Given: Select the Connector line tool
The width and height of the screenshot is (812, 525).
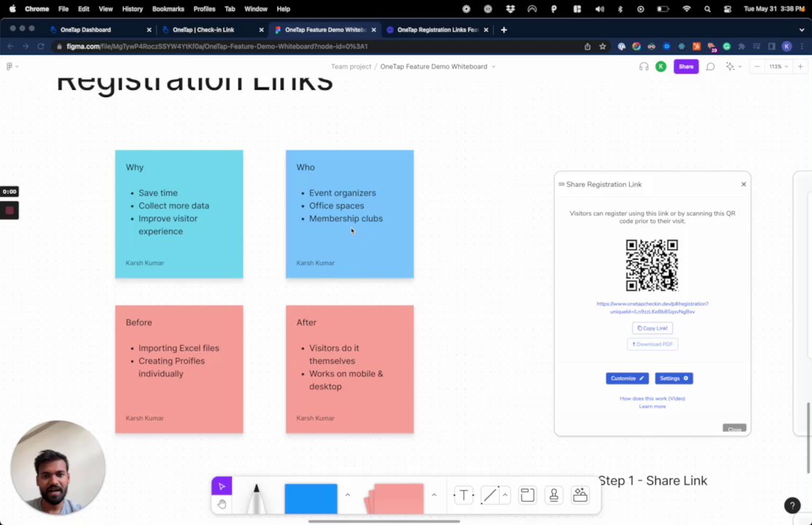Looking at the screenshot, I should click(x=489, y=495).
